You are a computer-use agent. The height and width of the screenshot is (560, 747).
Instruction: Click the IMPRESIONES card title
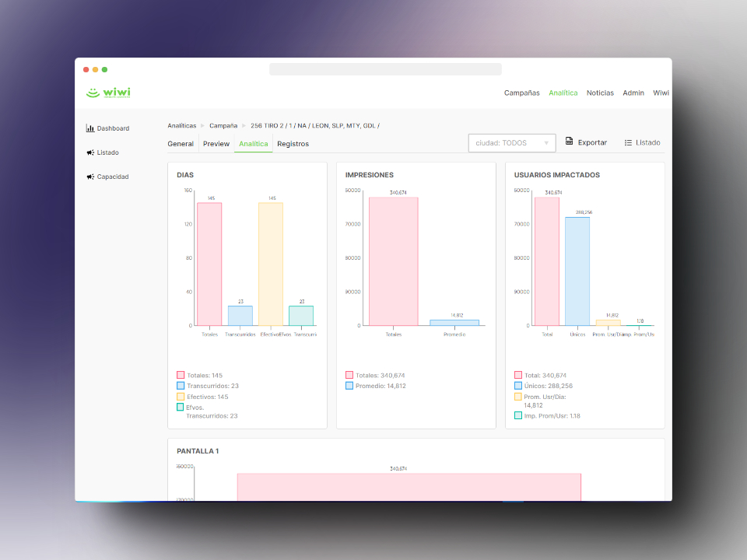click(369, 175)
